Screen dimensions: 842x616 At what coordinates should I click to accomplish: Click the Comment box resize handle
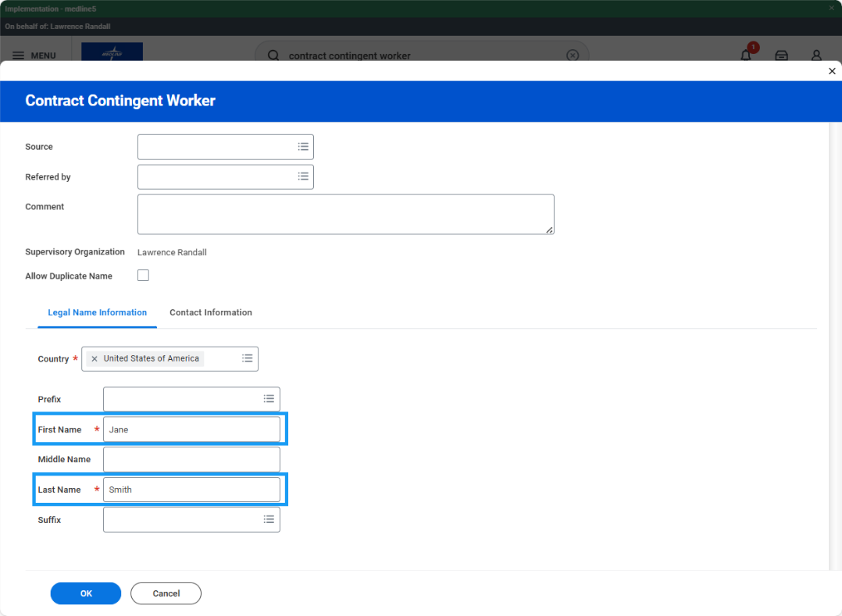(551, 230)
